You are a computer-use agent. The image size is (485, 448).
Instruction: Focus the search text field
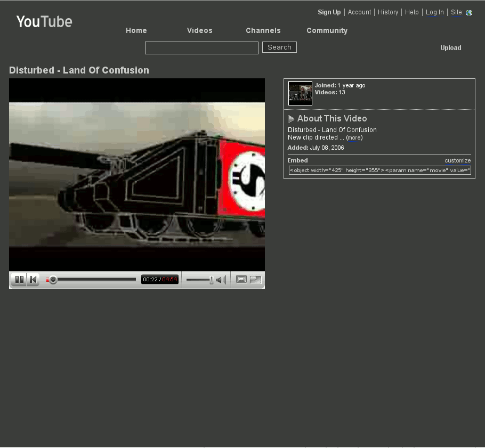pyautogui.click(x=201, y=48)
